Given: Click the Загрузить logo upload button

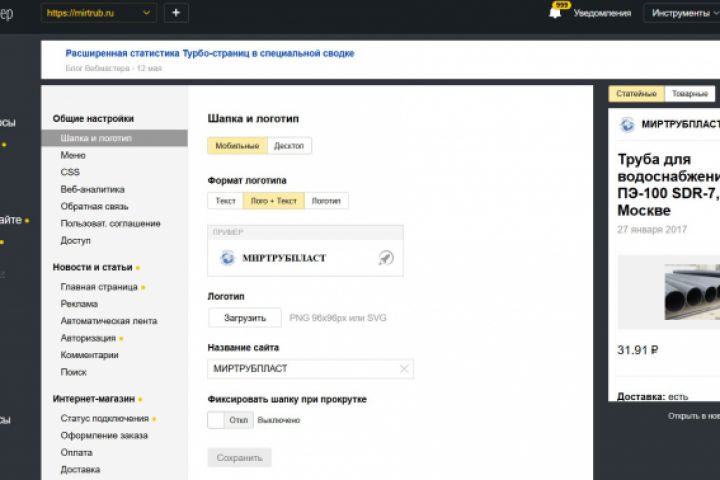Looking at the screenshot, I should coord(245,318).
